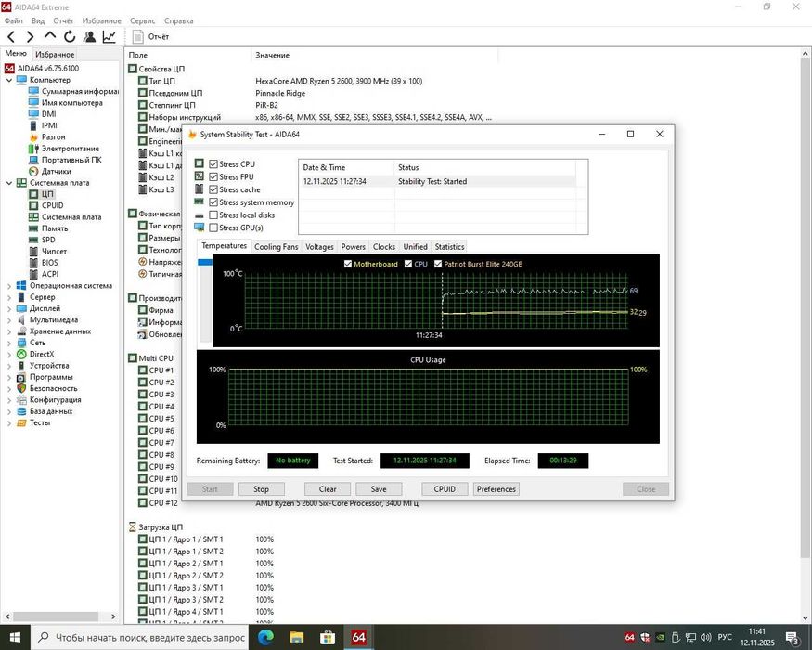The image size is (812, 650).
Task: Open the Отчёт report toolbar item
Action: click(x=150, y=37)
